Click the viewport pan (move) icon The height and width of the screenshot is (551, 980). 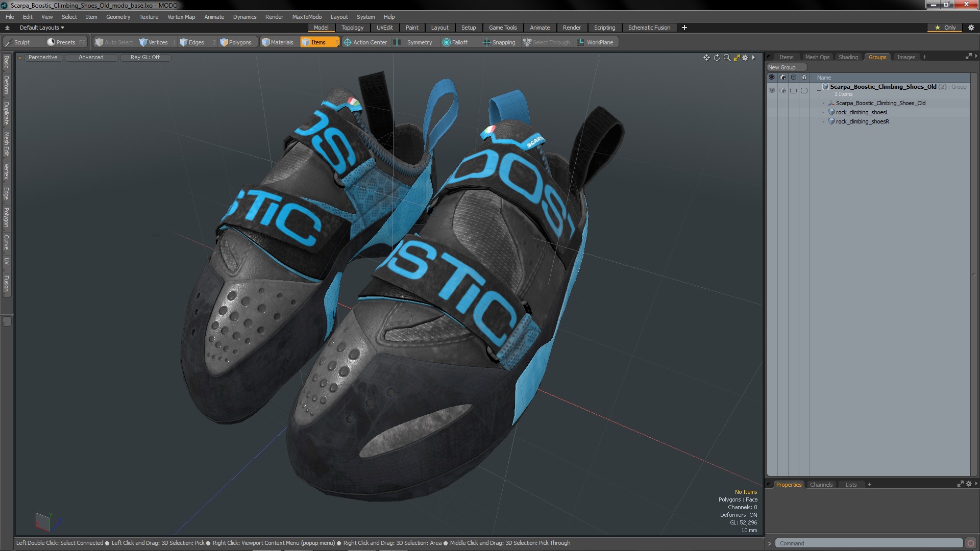[706, 58]
